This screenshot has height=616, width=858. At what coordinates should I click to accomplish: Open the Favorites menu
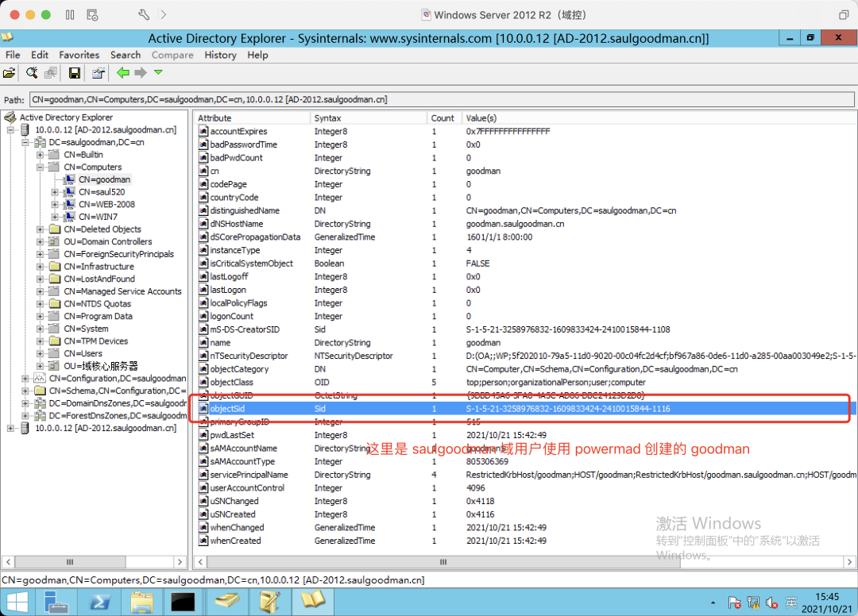coord(79,55)
